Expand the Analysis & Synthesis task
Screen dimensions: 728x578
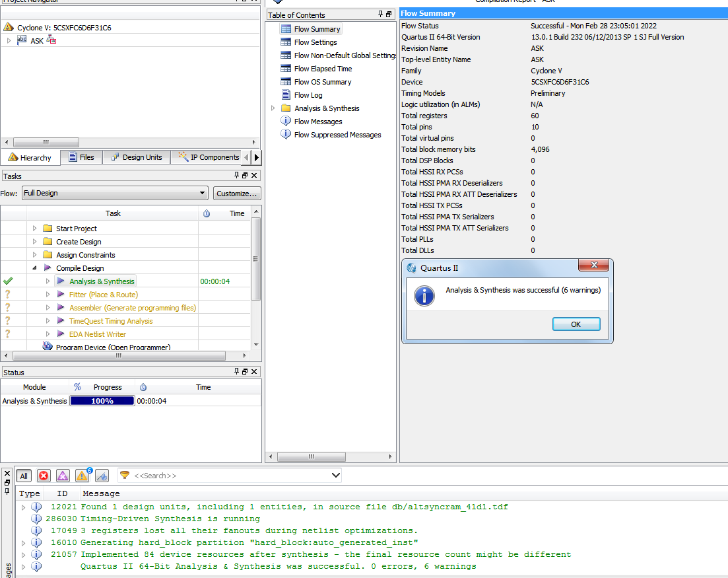48,281
